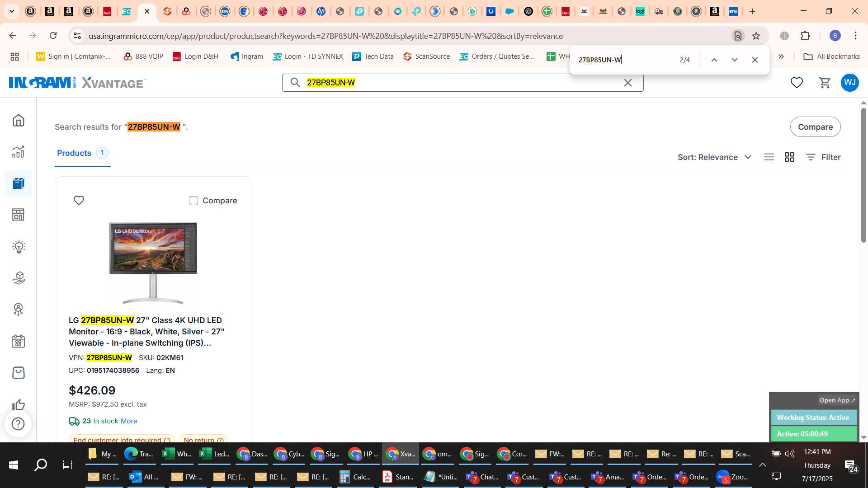Click the magnifier icon in search box
Viewport: 868px width, 488px height.
tap(295, 83)
